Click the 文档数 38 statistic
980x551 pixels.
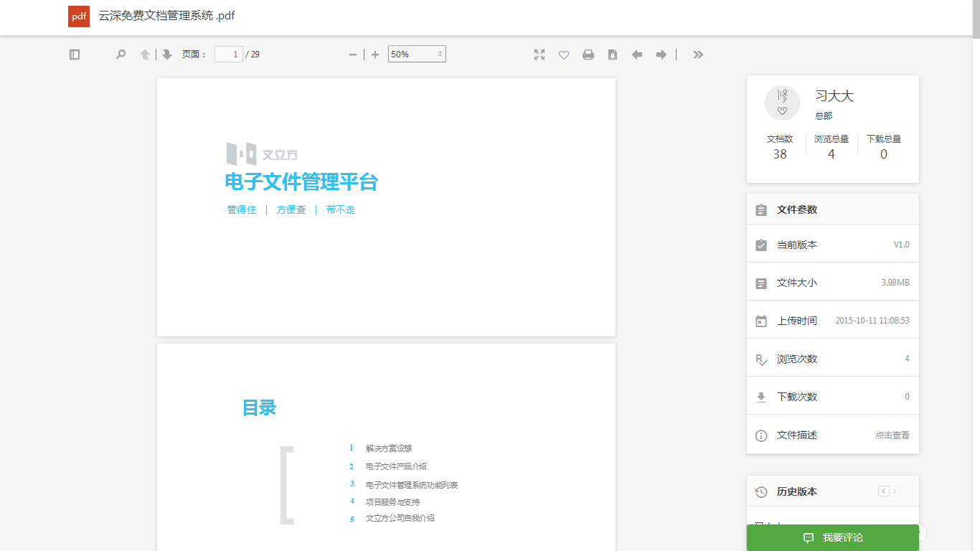point(780,147)
